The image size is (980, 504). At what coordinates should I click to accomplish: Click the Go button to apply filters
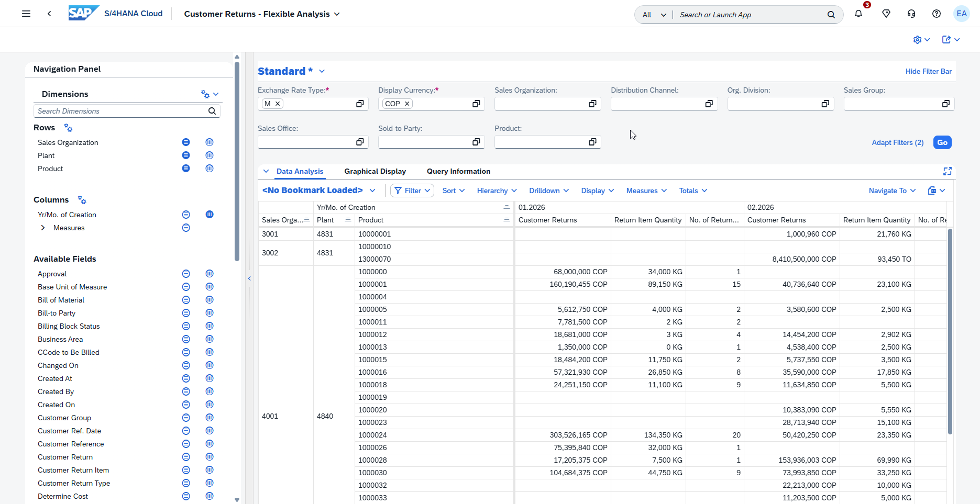942,142
